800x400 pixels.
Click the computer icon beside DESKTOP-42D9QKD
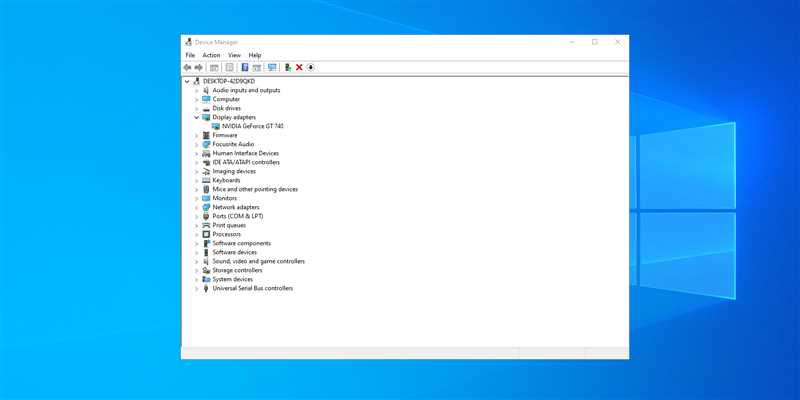coord(197,81)
